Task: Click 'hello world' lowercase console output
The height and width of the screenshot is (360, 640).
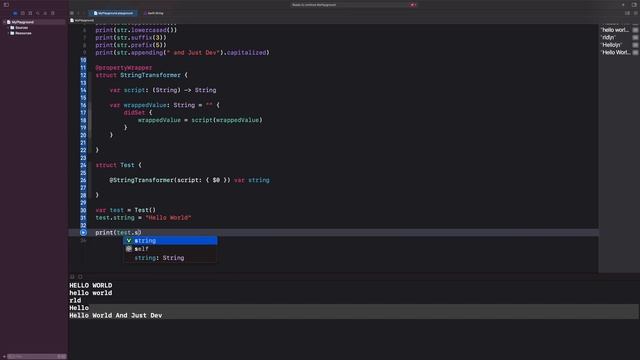Action: pyautogui.click(x=91, y=293)
